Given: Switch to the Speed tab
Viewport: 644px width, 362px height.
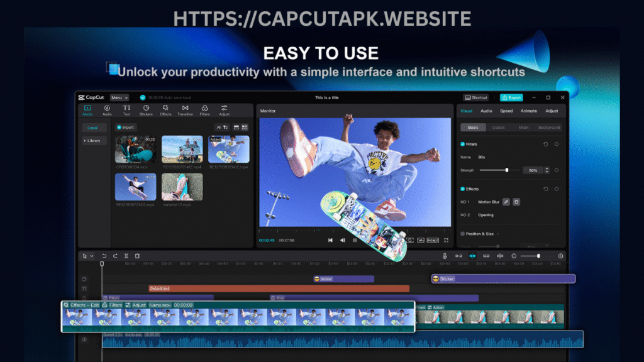Looking at the screenshot, I should click(506, 111).
